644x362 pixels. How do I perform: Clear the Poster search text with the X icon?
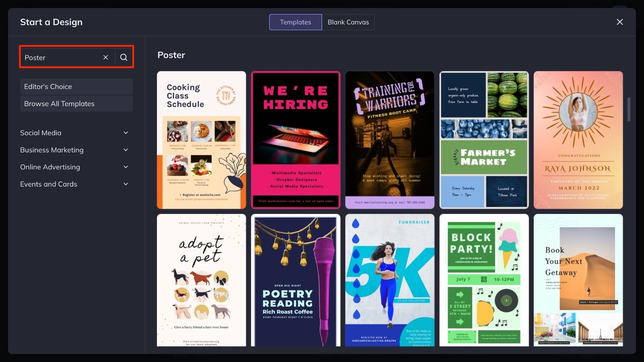coord(105,57)
